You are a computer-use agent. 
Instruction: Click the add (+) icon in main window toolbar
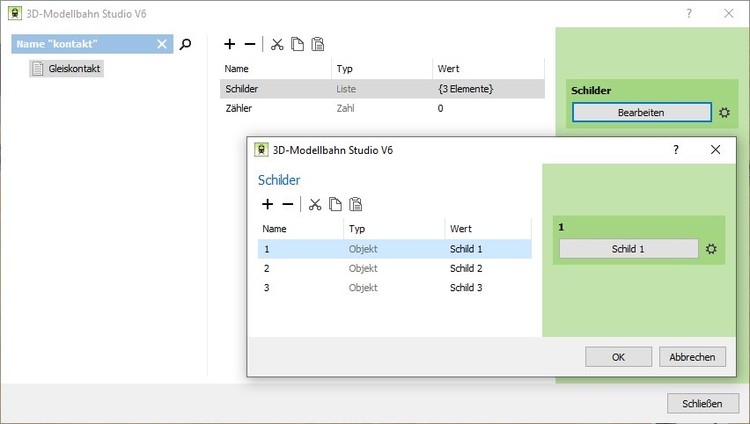[230, 44]
